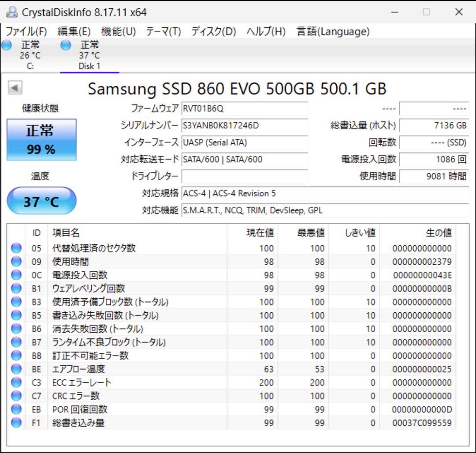The image size is (476, 453).
Task: Click raw value 00037C099559
Action: click(x=422, y=423)
